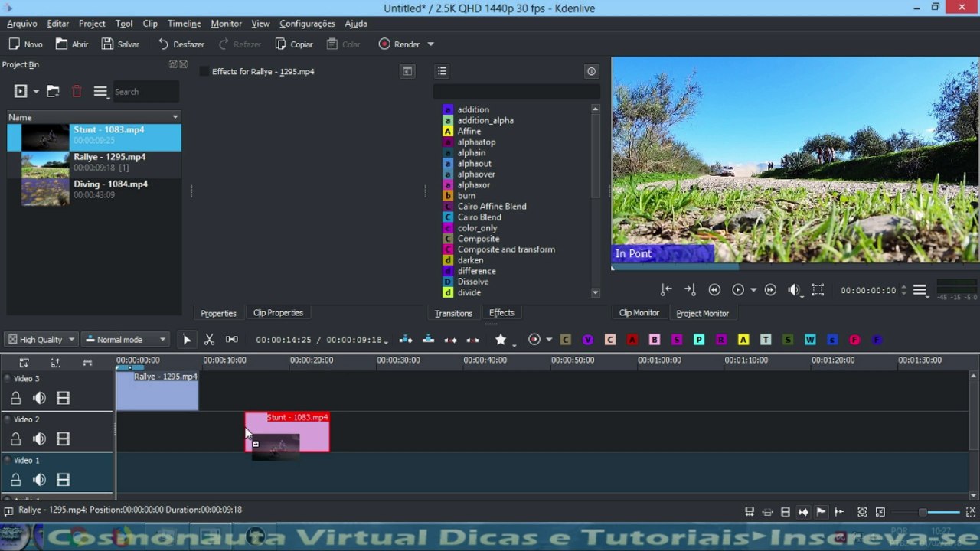Mute audio on the Video 2 track

tap(39, 439)
